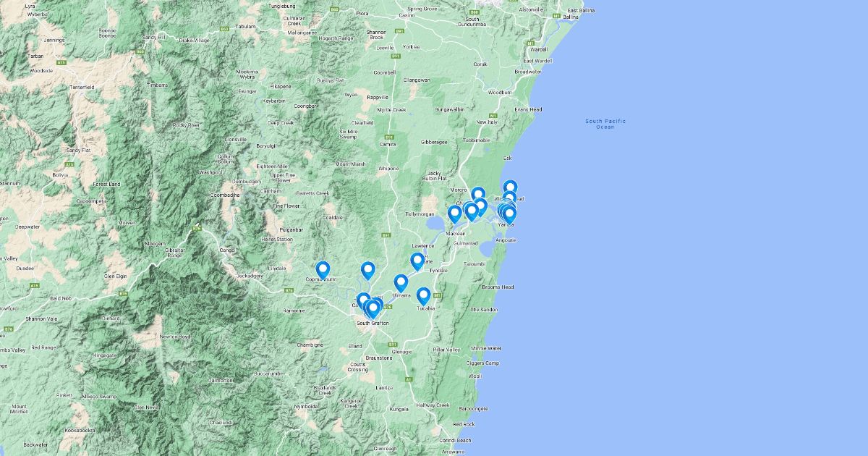Viewport: 868px width, 456px height.
Task: Click the lone pin between Copmanhurst and Ulmarra
Action: (367, 271)
